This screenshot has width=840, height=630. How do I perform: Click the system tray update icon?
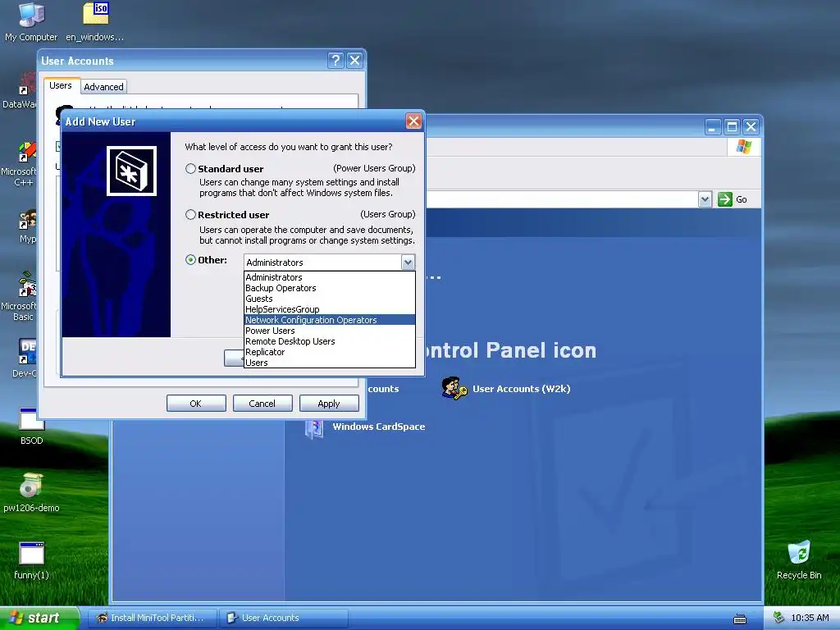[x=778, y=618]
